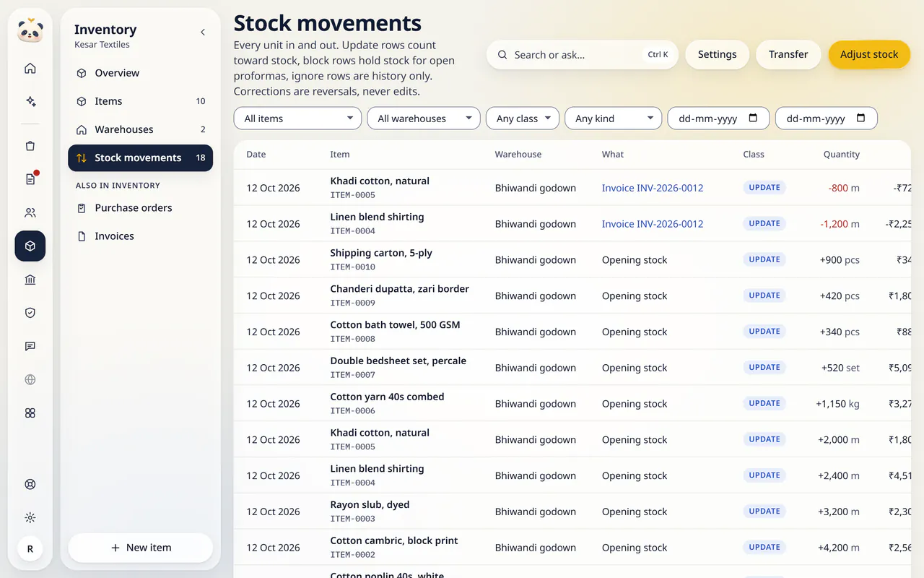This screenshot has height=578, width=924.
Task: Open Invoices in the sidebar
Action: (x=140, y=236)
